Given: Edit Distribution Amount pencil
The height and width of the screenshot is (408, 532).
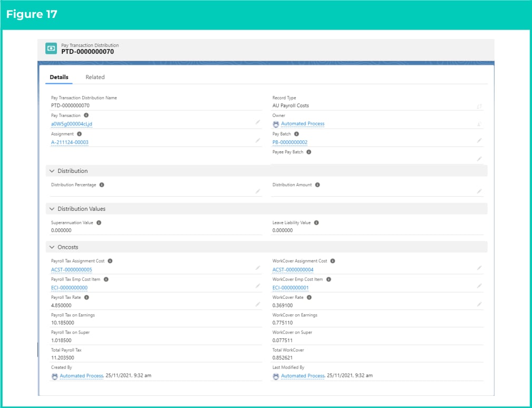Looking at the screenshot, I should click(x=479, y=192).
